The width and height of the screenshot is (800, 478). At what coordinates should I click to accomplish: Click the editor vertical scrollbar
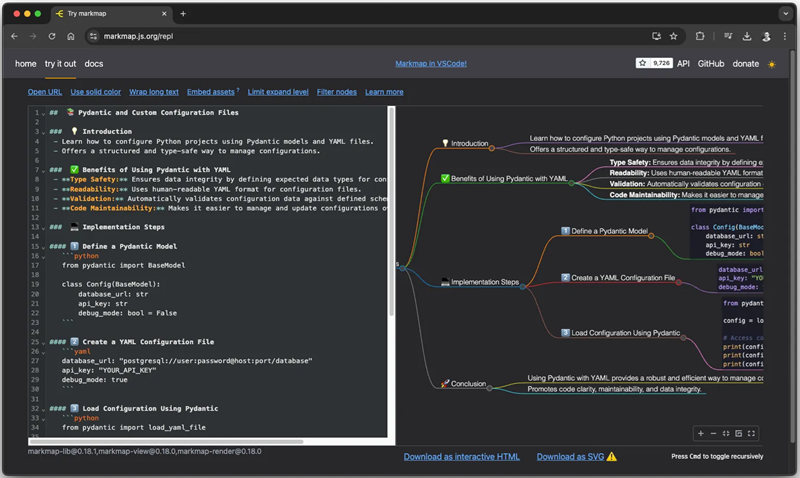click(391, 212)
